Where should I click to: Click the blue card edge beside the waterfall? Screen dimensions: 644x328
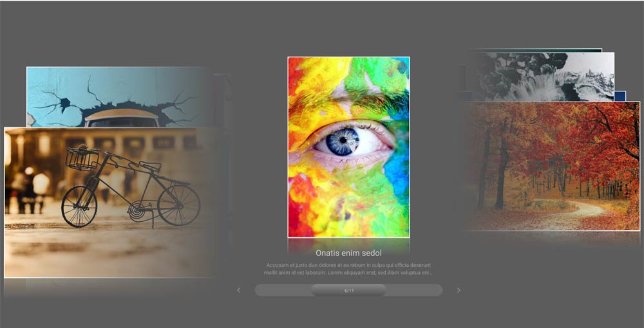tap(620, 96)
